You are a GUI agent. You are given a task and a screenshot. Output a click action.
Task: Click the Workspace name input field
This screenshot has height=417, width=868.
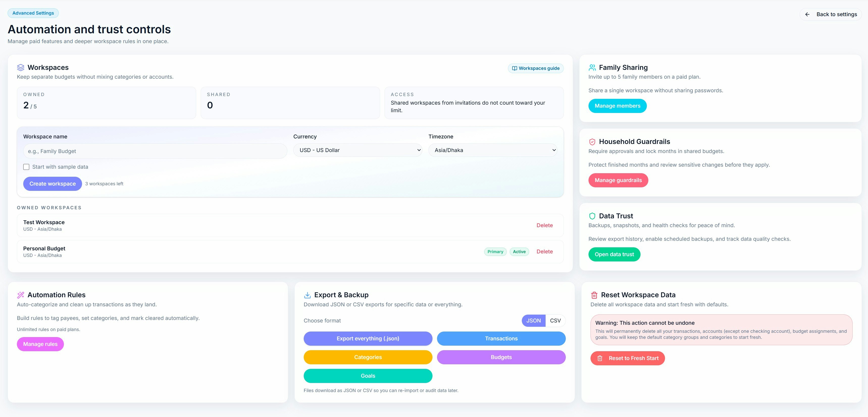click(155, 151)
